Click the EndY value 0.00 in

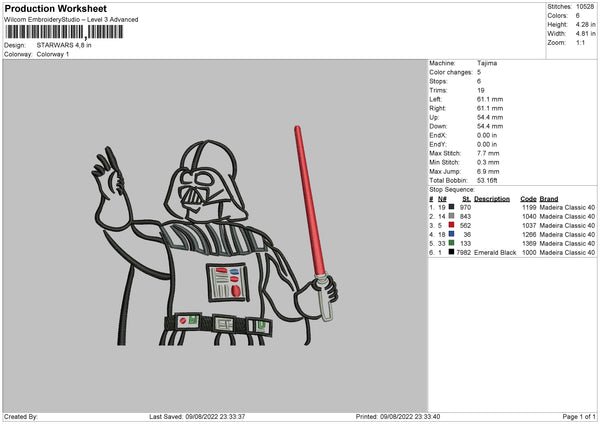487,144
